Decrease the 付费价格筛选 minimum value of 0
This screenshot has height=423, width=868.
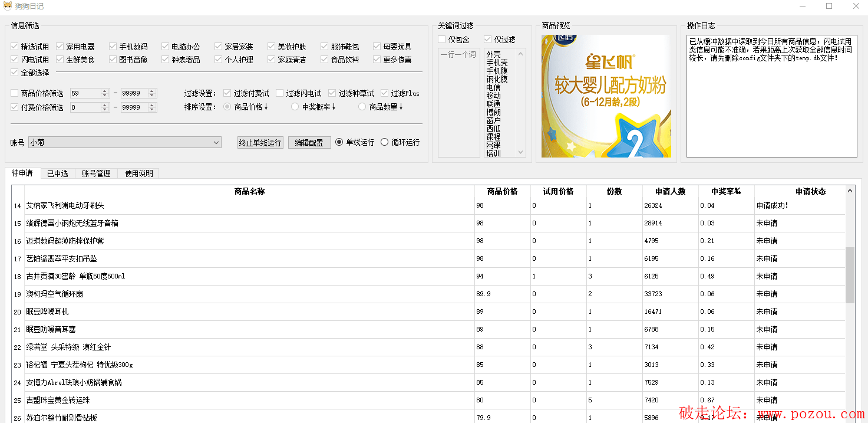pyautogui.click(x=105, y=110)
